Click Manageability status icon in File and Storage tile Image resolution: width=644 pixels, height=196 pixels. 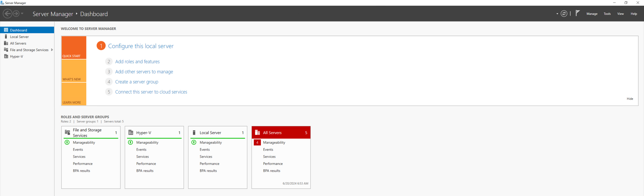67,143
